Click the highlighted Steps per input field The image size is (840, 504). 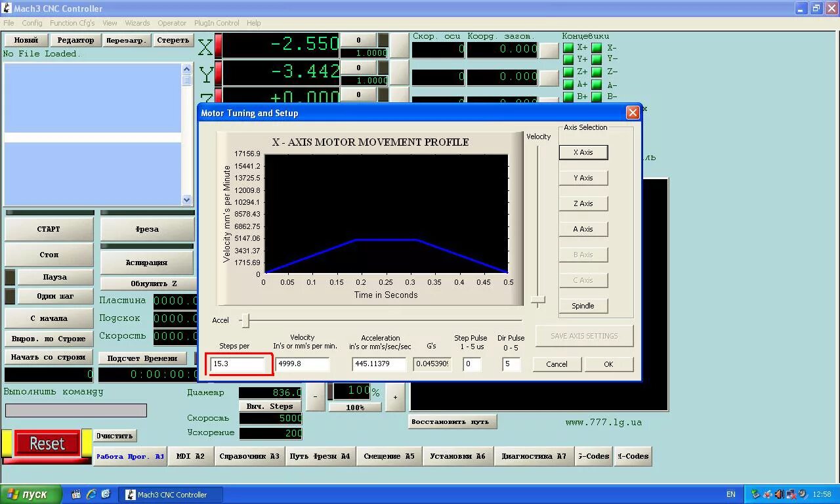(x=239, y=364)
